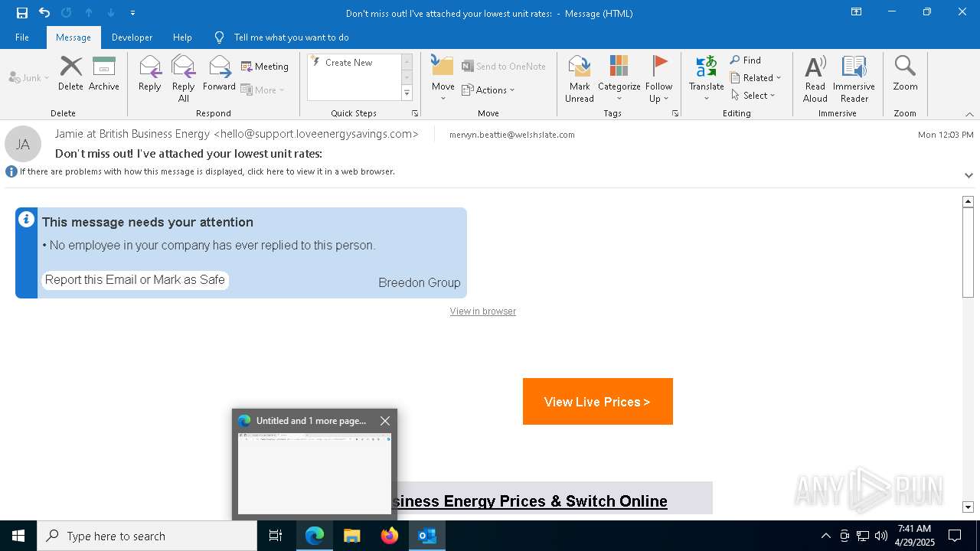Reply with a Meeting
This screenshot has height=551, width=980.
[x=265, y=67]
